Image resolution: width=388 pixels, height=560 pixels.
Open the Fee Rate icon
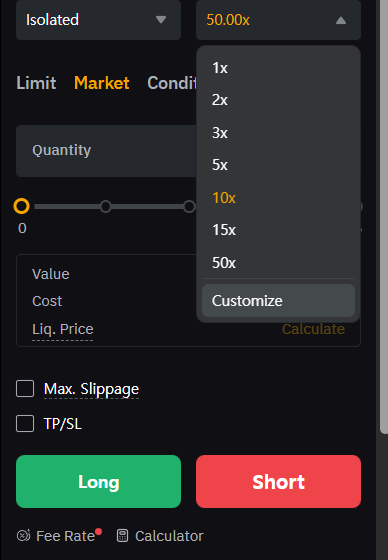click(24, 536)
